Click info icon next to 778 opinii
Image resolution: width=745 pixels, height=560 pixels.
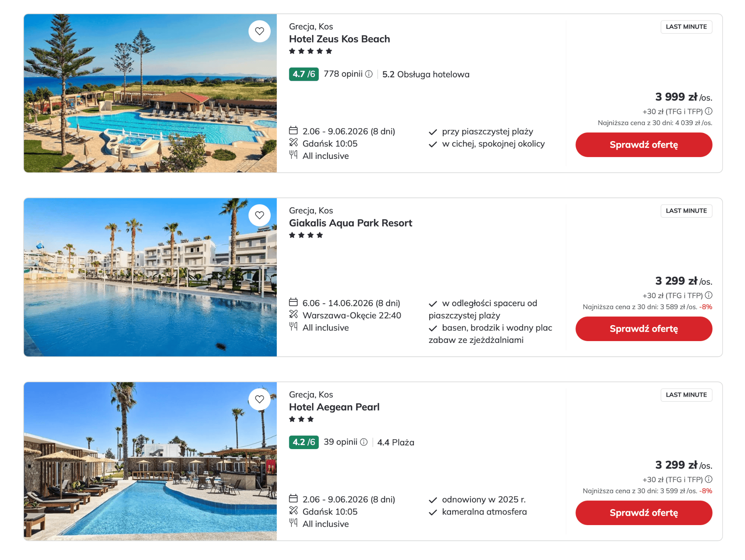369,74
